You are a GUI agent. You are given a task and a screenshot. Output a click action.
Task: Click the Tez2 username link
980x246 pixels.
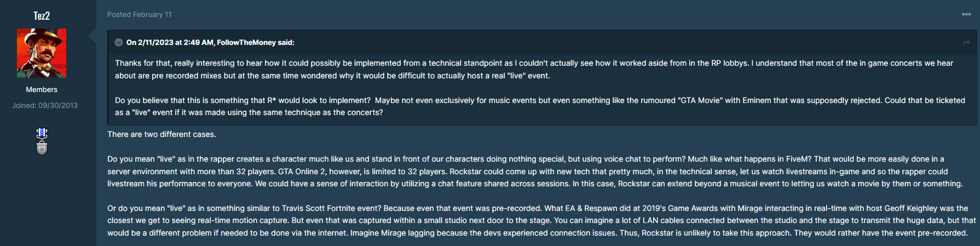point(42,16)
